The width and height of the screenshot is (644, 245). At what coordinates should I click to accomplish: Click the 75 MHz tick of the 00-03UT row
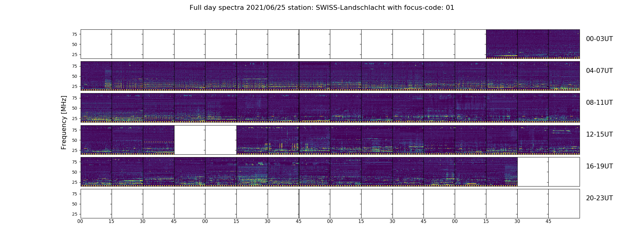click(75, 34)
